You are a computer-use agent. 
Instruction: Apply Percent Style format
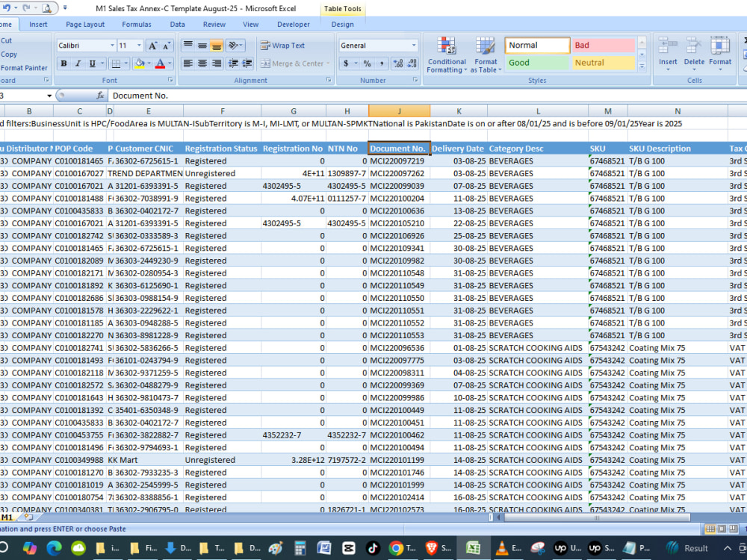(x=367, y=63)
